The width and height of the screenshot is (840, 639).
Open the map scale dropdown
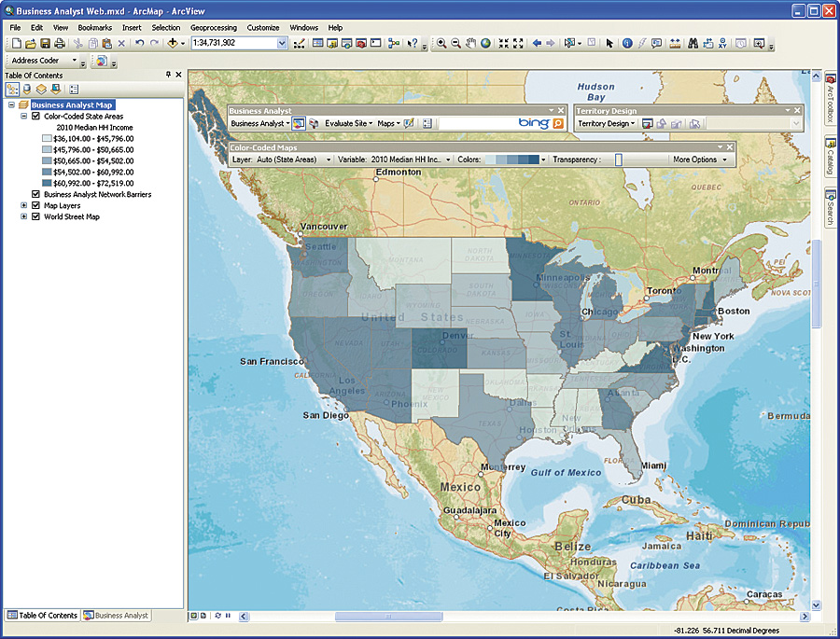pyautogui.click(x=282, y=43)
